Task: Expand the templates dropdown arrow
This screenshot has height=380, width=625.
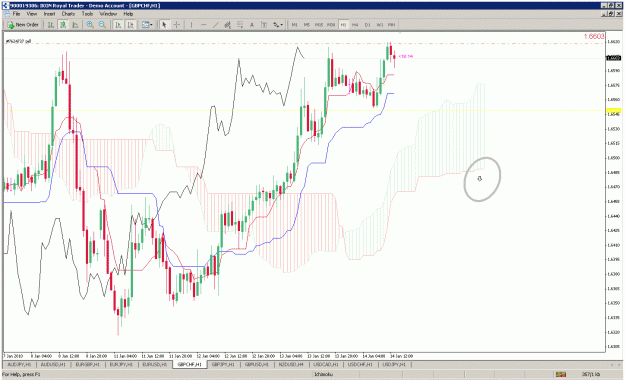Action: pos(151,25)
